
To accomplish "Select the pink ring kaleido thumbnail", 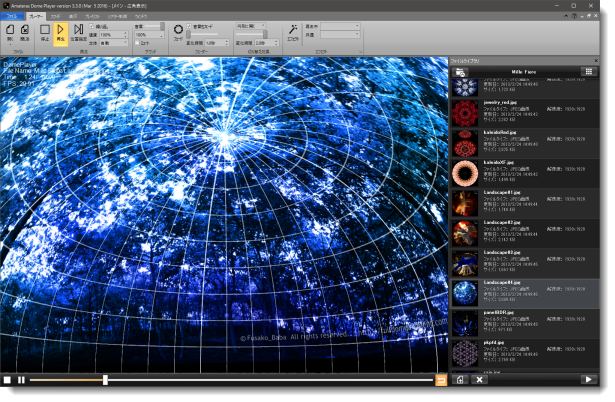I will 465,173.
